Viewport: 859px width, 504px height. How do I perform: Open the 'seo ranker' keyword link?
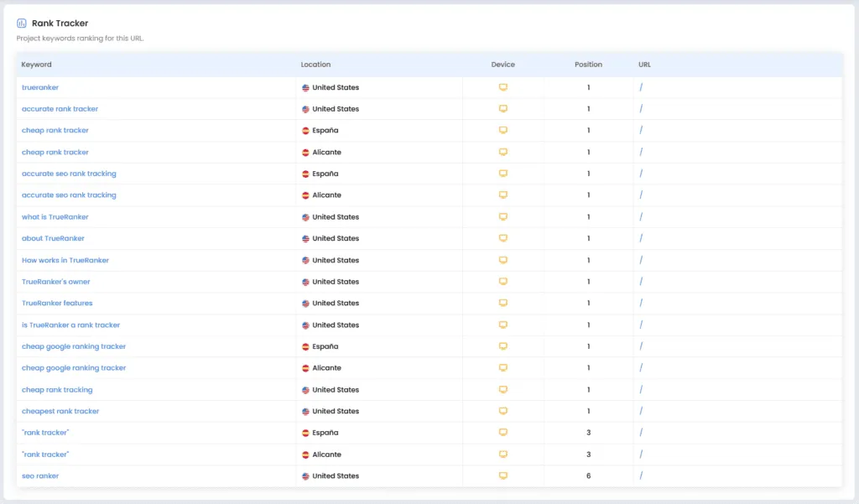(x=40, y=475)
